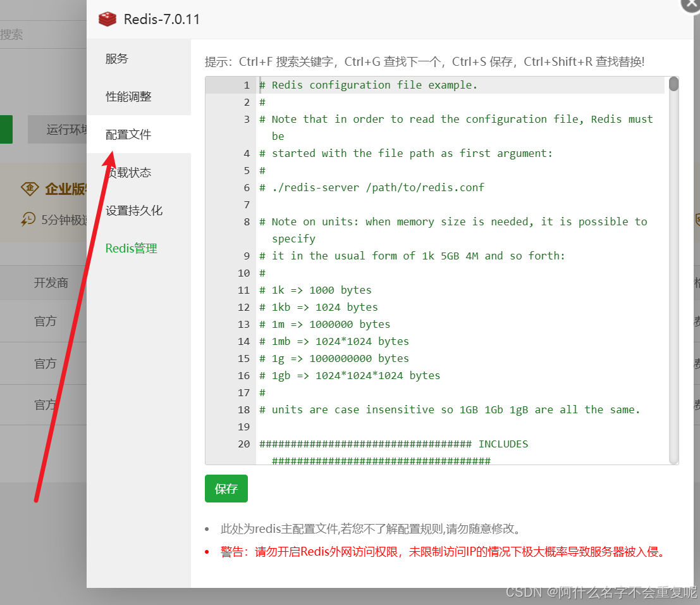
Task: Click line '# 1m => 1000000 bytes'
Action: [x=324, y=325]
